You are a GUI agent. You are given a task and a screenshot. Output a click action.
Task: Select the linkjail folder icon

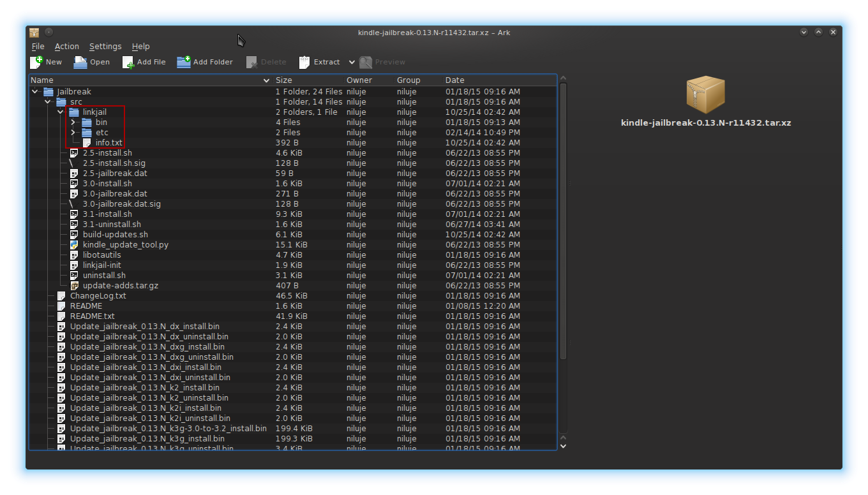(74, 112)
